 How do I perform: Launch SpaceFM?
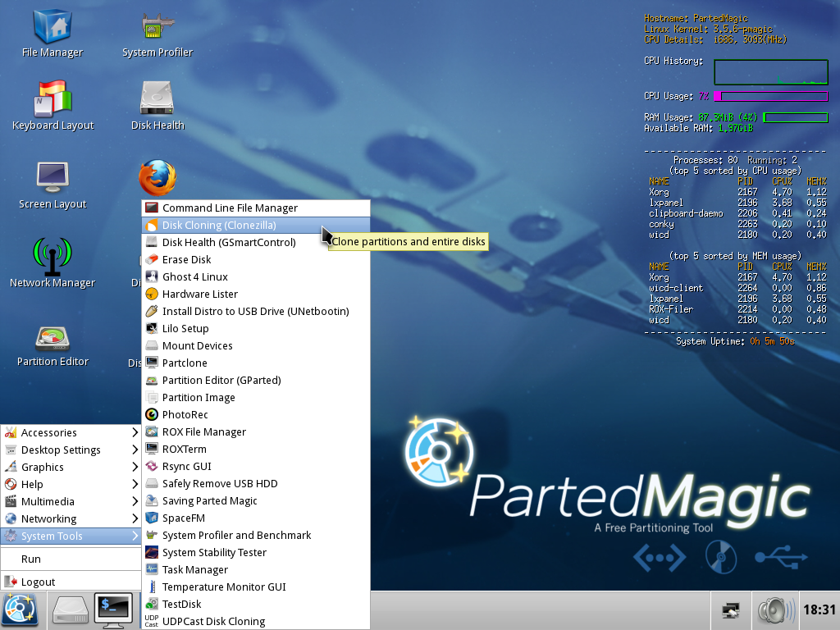(256, 518)
